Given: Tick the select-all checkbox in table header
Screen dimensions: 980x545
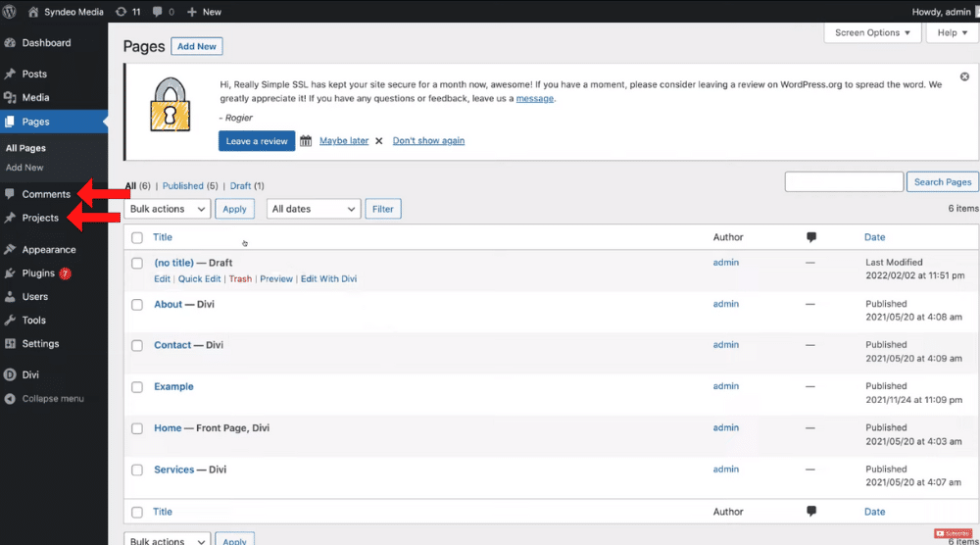Looking at the screenshot, I should (x=137, y=237).
